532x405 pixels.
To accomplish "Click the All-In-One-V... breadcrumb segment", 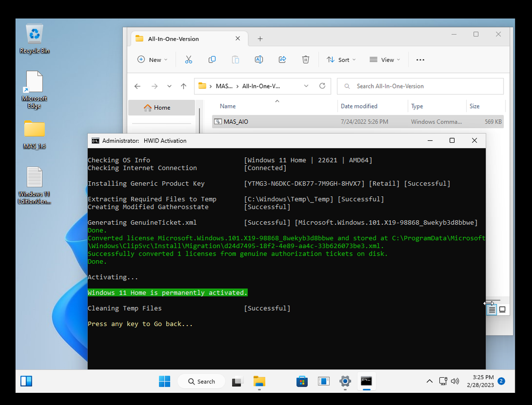I will point(261,86).
